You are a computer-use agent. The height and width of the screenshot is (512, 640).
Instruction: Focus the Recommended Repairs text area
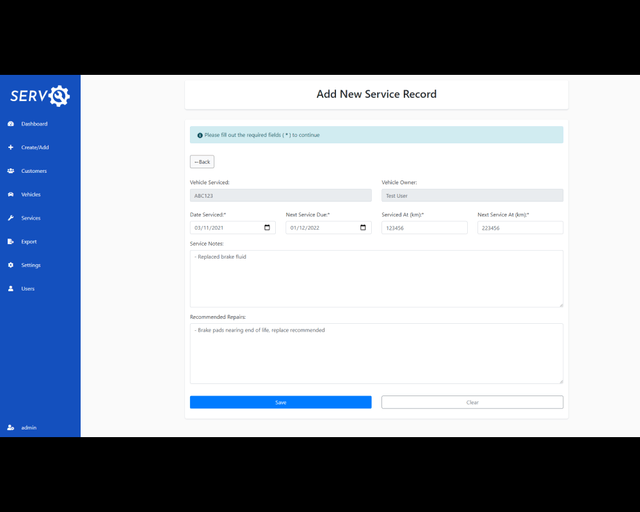376,353
